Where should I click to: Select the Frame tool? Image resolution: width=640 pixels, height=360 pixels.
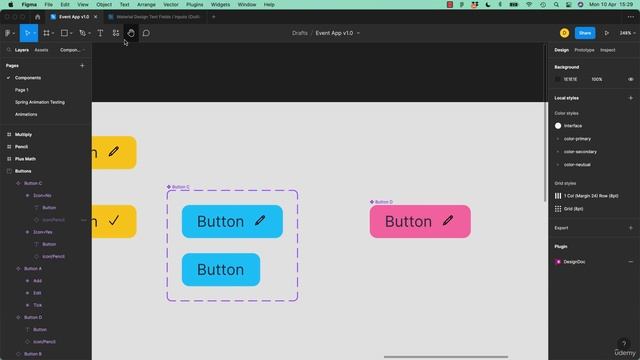click(46, 33)
